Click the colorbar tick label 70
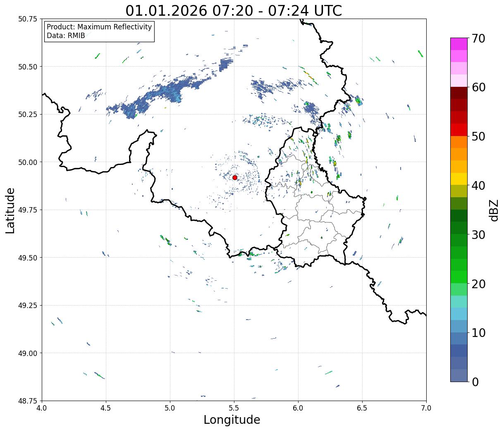 (478, 38)
